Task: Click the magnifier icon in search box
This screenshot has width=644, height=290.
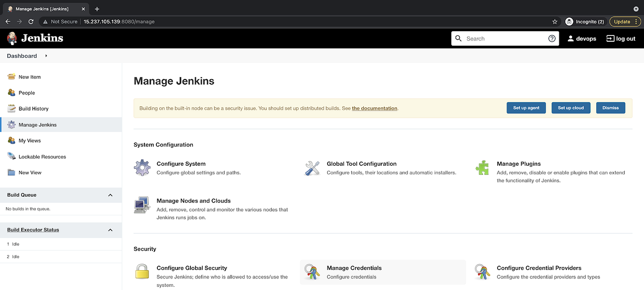Action: pyautogui.click(x=458, y=39)
